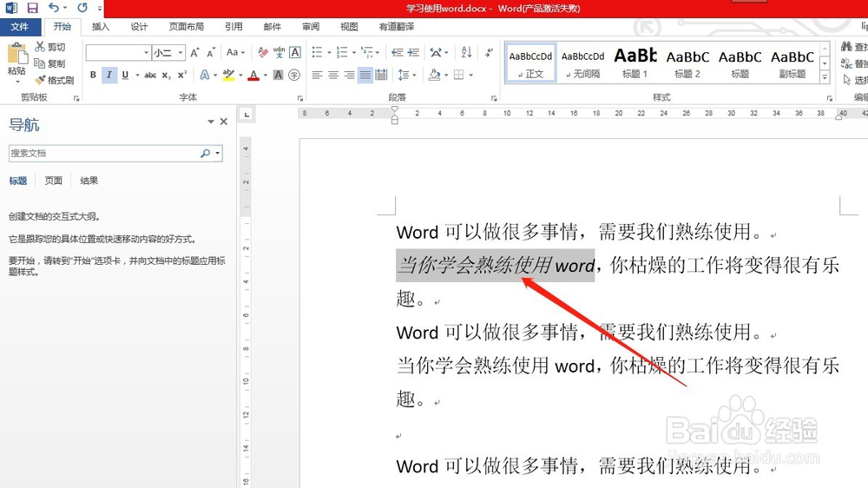
Task: Open the font name dropdown
Action: tap(146, 53)
